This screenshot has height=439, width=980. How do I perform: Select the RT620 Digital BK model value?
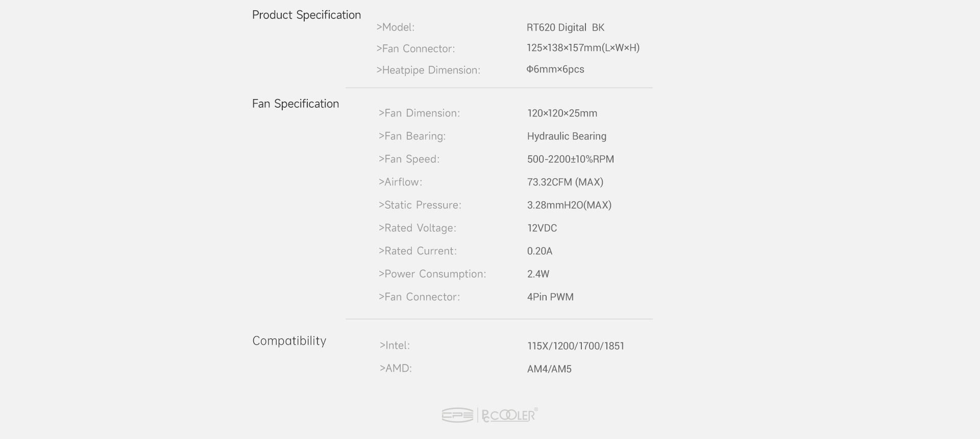coord(565,28)
